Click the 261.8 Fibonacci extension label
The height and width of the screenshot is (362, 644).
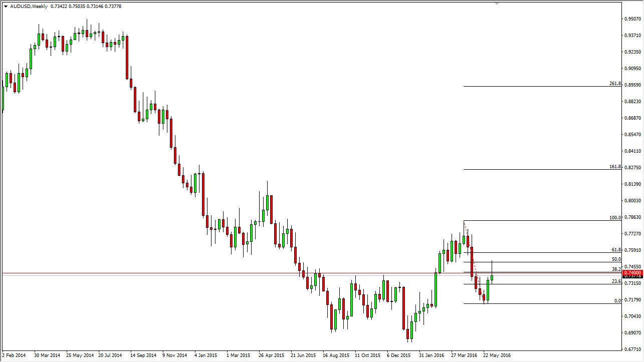(x=615, y=84)
